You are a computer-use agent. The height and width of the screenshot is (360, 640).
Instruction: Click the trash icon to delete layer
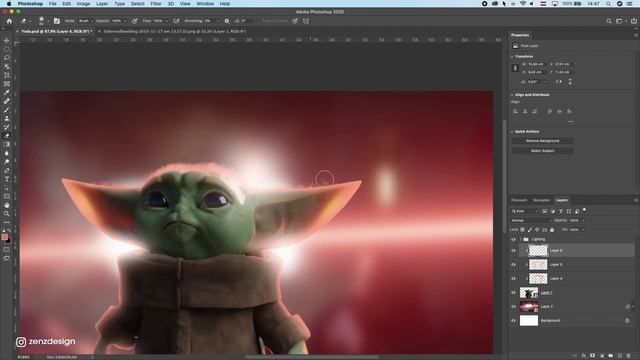[629, 356]
